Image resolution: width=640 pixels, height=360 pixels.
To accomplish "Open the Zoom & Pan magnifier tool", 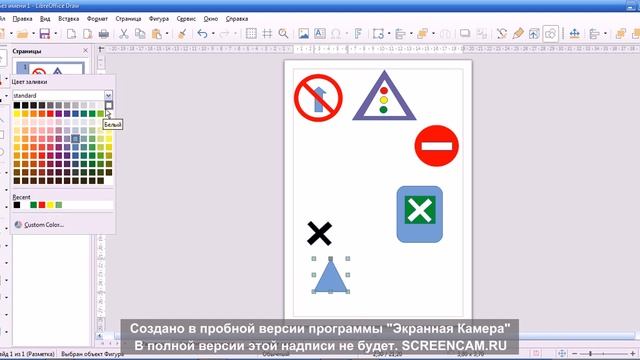I will point(283,33).
